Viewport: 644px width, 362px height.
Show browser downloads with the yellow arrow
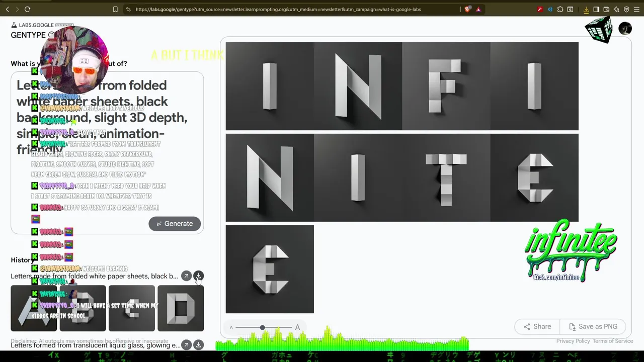pyautogui.click(x=586, y=9)
